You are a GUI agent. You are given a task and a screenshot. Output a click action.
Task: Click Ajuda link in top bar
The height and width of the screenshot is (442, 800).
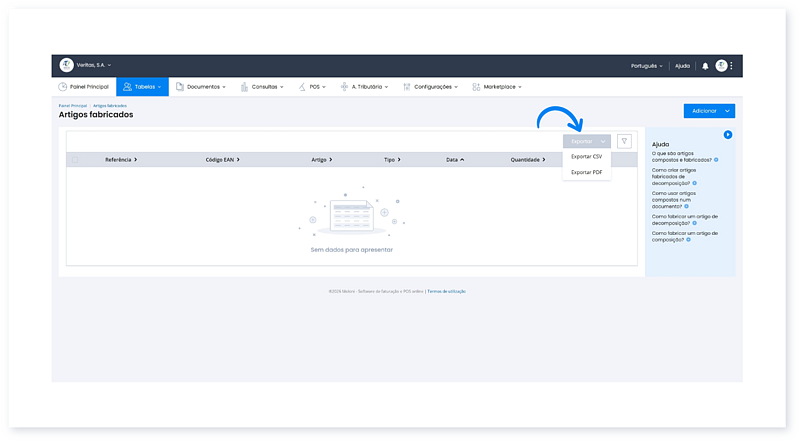[682, 66]
